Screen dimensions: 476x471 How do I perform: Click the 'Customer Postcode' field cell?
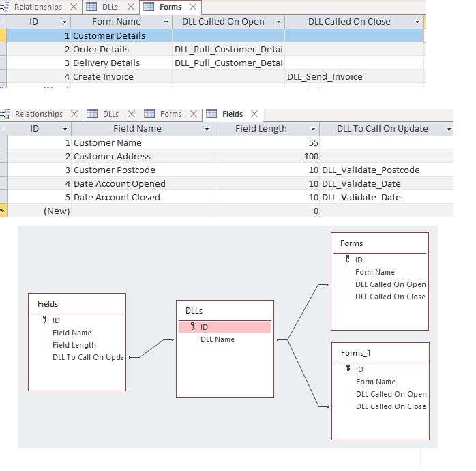click(x=142, y=170)
